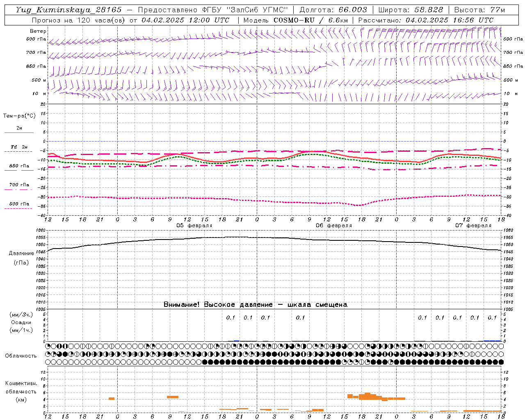Click the station title Yug_Kuminskaya_28165

pos(68,10)
